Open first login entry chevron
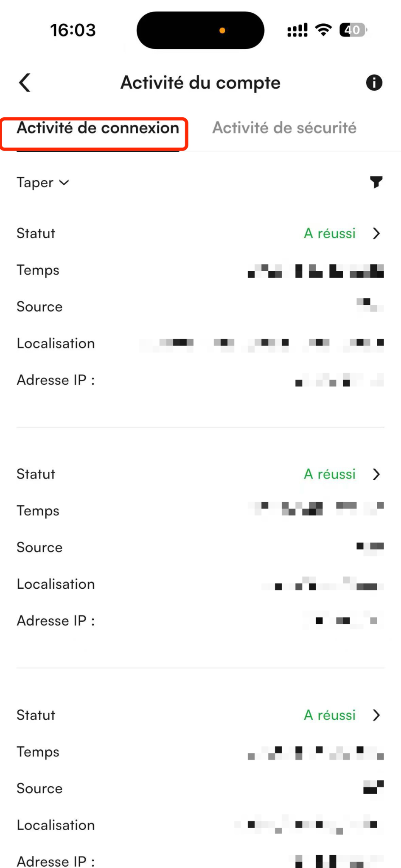This screenshot has width=401, height=868. [x=376, y=234]
